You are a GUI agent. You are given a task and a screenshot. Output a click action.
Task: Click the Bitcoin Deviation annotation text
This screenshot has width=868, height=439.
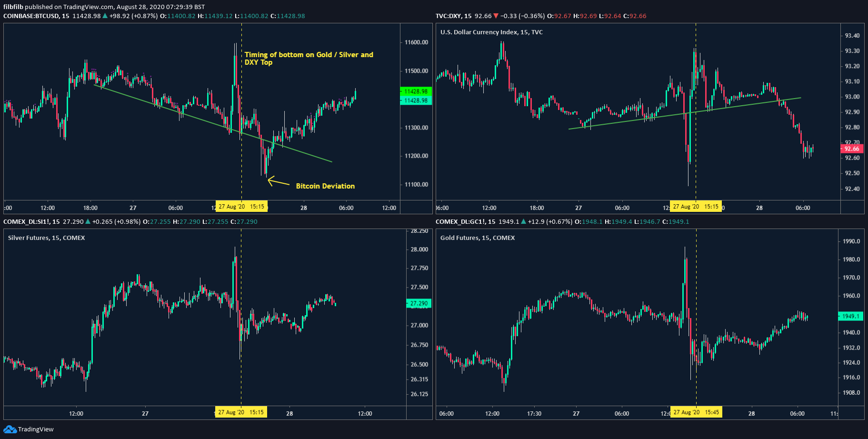[325, 186]
